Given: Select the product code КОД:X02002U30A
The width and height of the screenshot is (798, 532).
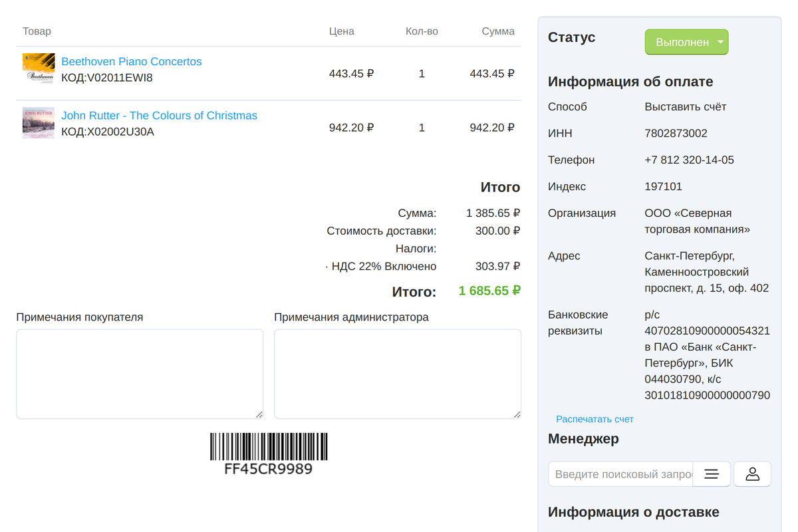Looking at the screenshot, I should [x=108, y=132].
